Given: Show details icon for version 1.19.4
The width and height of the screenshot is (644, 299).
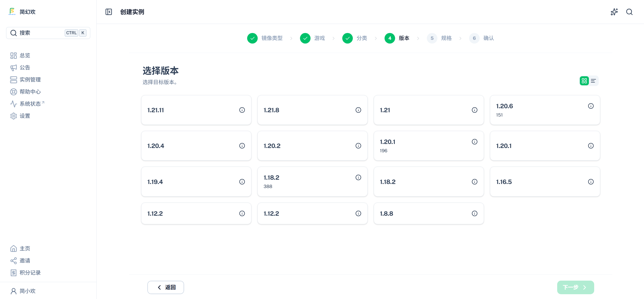Looking at the screenshot, I should pyautogui.click(x=242, y=182).
